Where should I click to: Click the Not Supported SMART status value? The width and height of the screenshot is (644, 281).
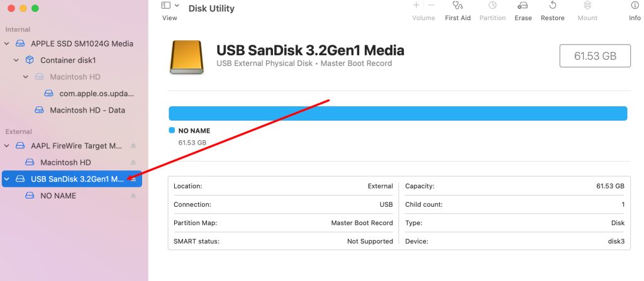point(370,241)
